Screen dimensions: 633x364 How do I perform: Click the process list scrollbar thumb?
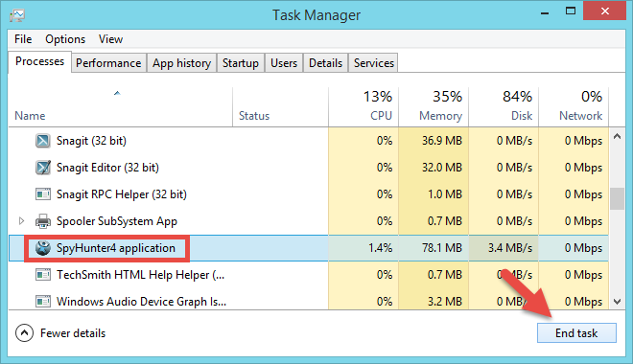pyautogui.click(x=617, y=198)
